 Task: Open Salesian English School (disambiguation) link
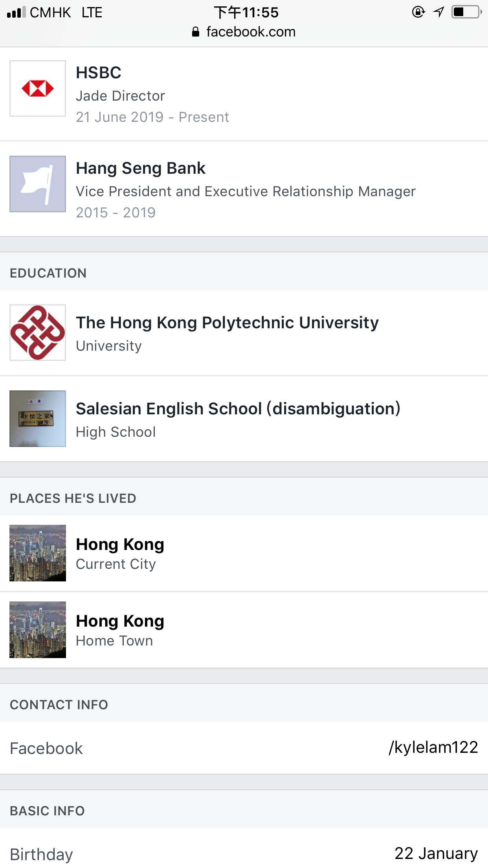(238, 409)
